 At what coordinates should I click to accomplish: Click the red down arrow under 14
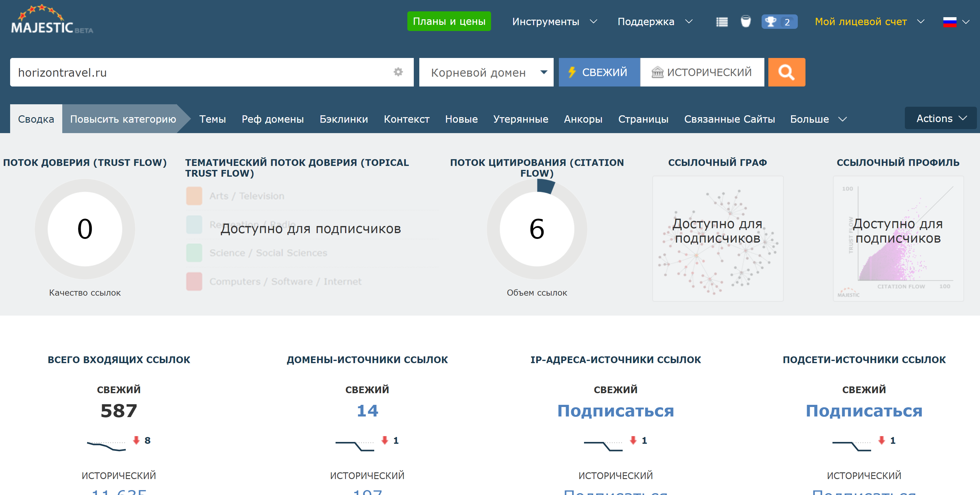tap(385, 440)
